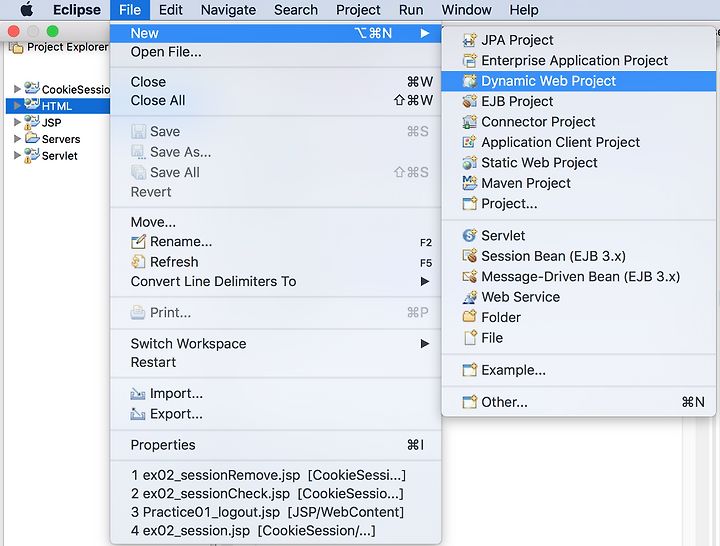Select the Maven Project icon
Image resolution: width=720 pixels, height=546 pixels.
point(469,183)
